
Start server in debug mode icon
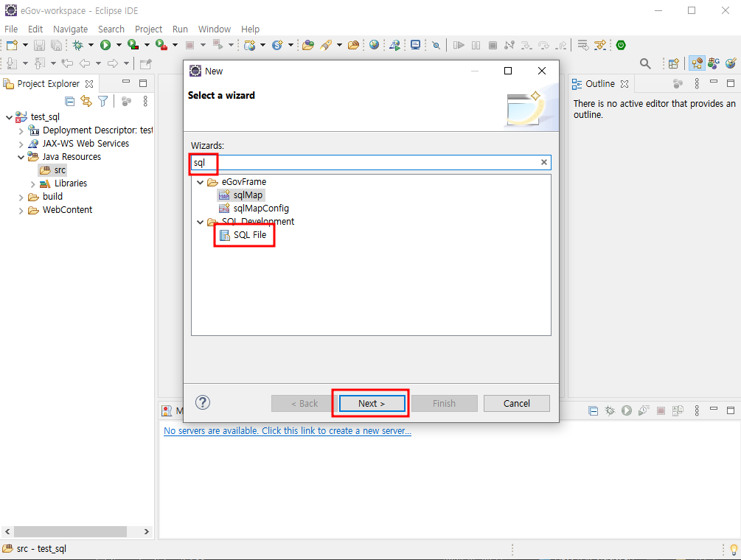(x=610, y=410)
